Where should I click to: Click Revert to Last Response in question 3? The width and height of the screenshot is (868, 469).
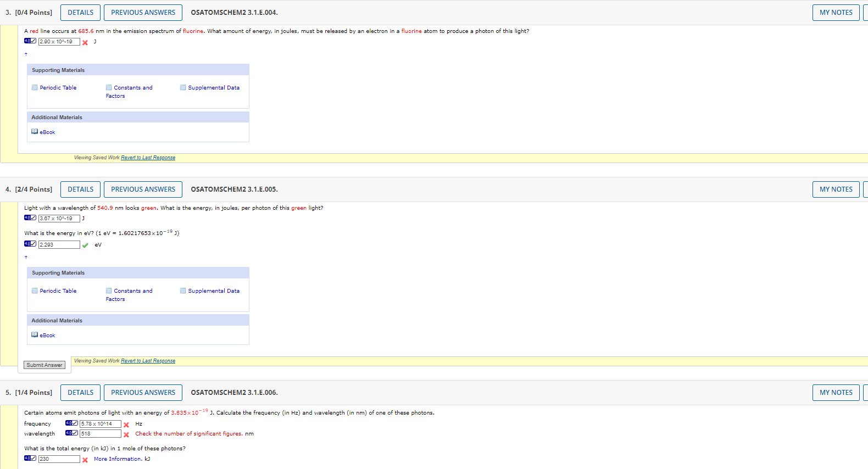tap(148, 158)
